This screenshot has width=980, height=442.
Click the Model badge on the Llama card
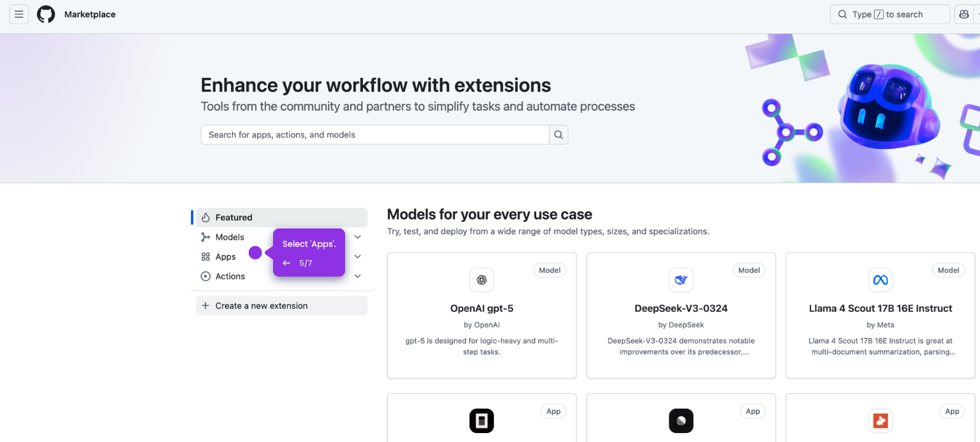coord(948,270)
